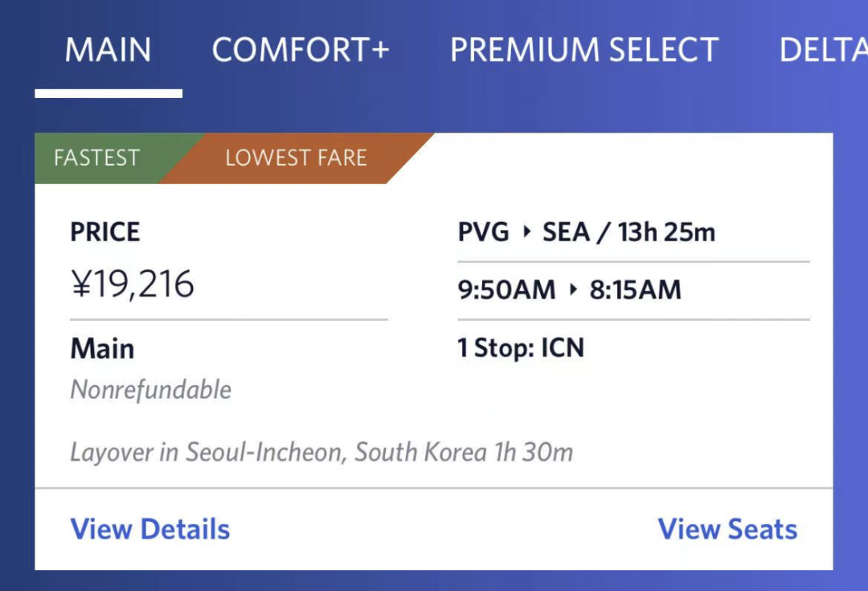The width and height of the screenshot is (868, 591).
Task: Click the arrow between 9:50AM and 8:15AM
Action: point(573,289)
